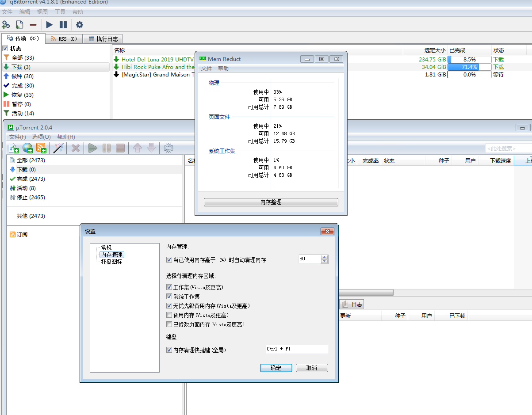Open 选项(O) menu in µTorrent
This screenshot has width=532, height=415.
point(41,137)
